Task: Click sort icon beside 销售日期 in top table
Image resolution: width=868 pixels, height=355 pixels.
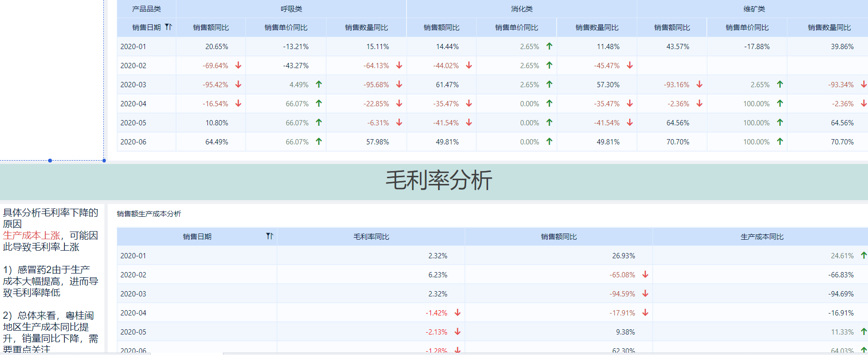Action: [x=168, y=27]
